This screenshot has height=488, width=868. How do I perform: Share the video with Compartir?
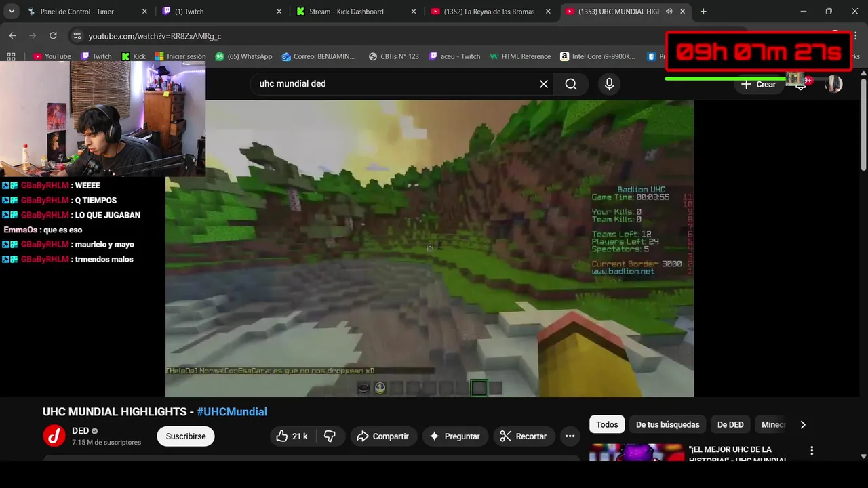pyautogui.click(x=382, y=436)
